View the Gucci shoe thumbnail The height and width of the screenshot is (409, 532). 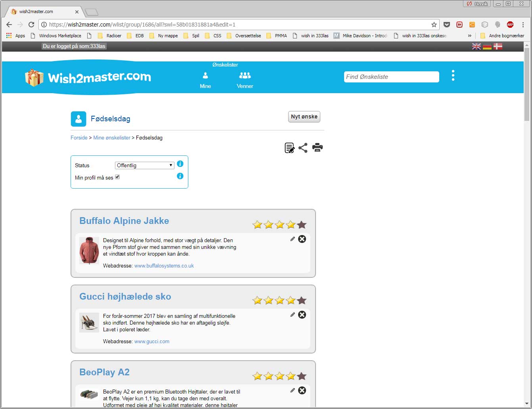click(x=89, y=322)
